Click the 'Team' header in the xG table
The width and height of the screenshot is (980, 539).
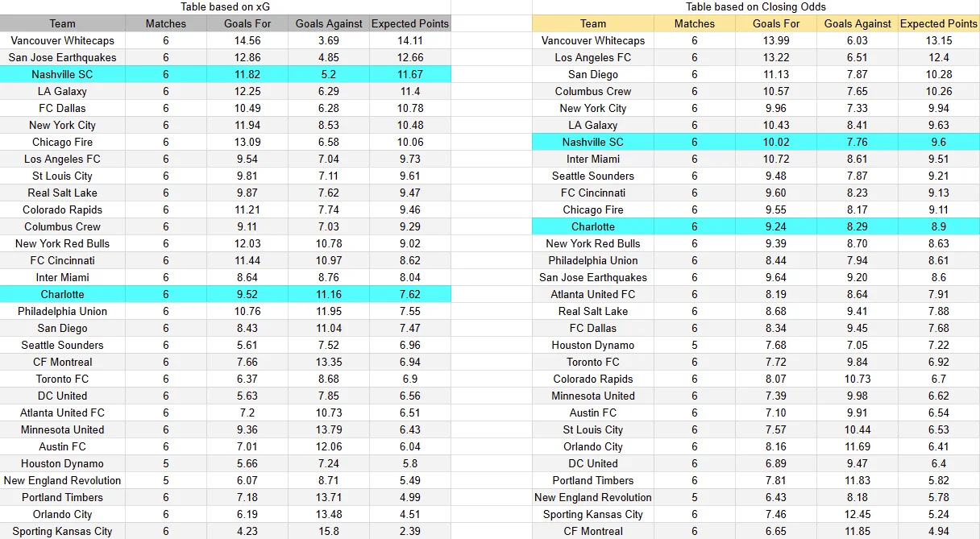coord(62,23)
